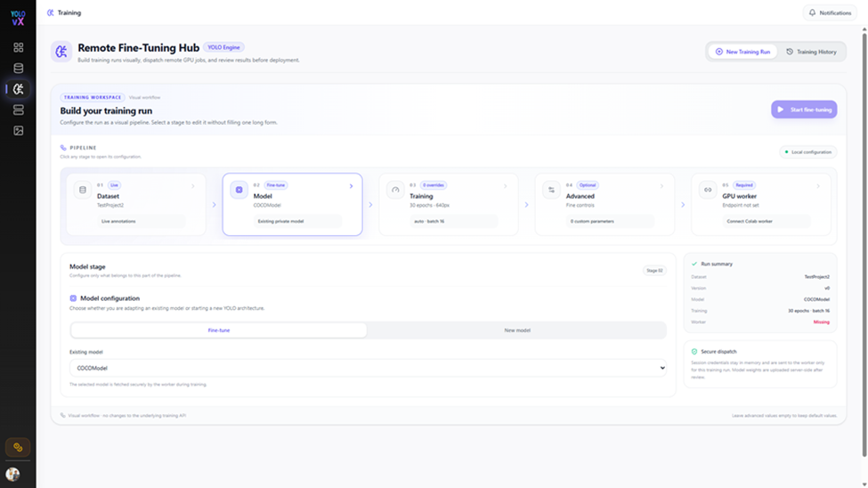Click the YOLO Engine badge

223,47
